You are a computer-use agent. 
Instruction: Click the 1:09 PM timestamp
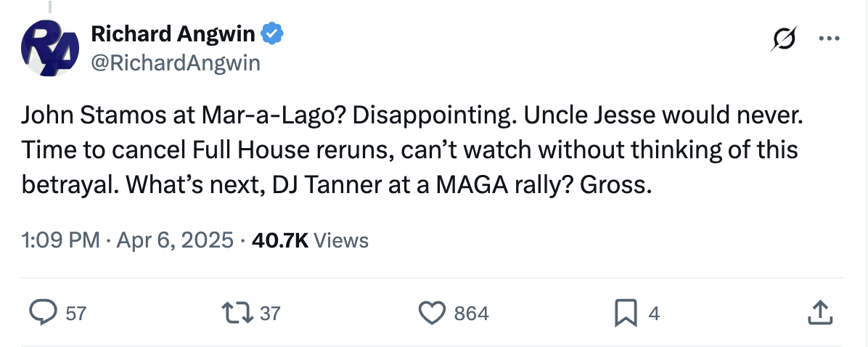pyautogui.click(x=61, y=240)
